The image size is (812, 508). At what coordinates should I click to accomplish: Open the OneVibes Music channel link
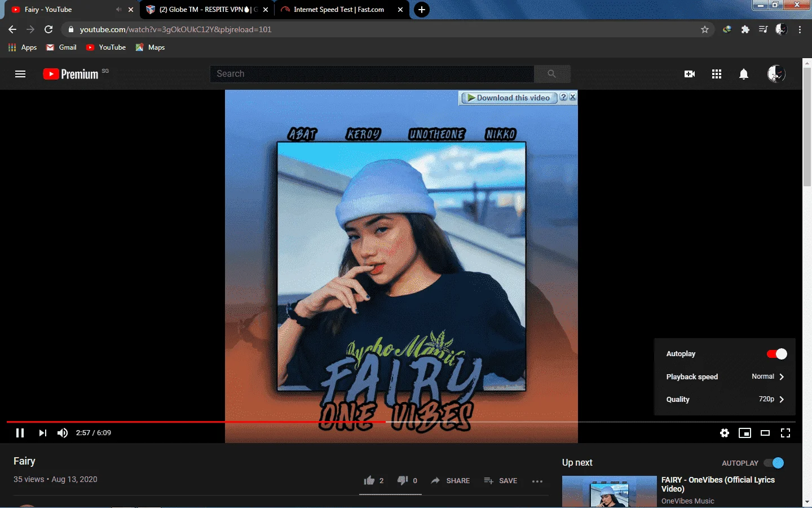[687, 501]
